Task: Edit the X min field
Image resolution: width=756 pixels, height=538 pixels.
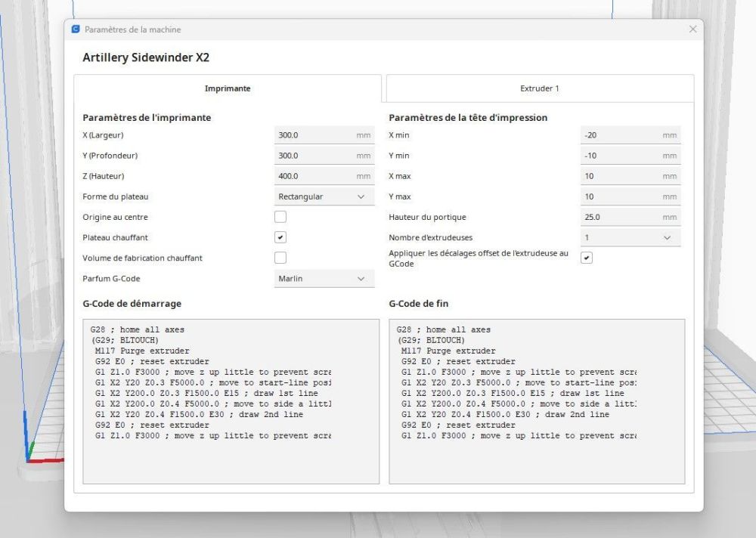Action: 631,135
